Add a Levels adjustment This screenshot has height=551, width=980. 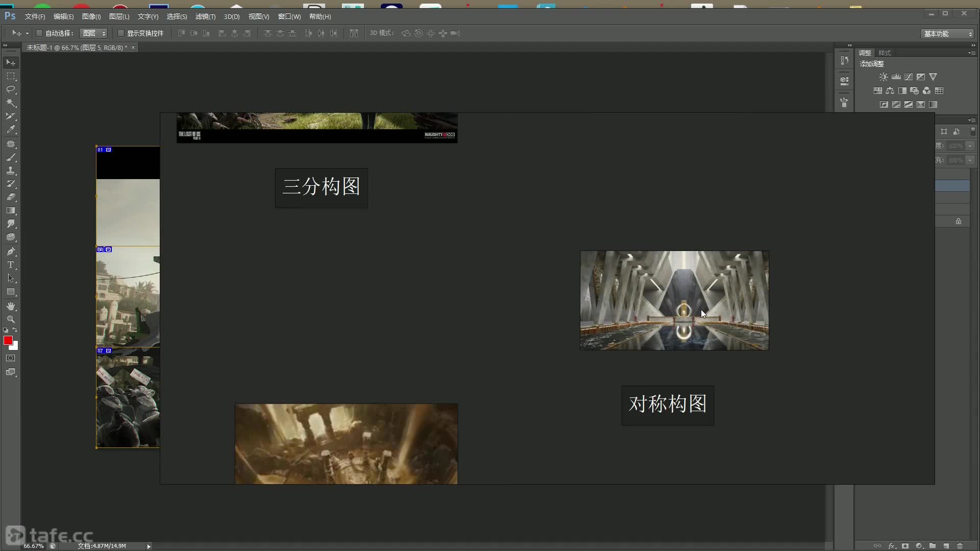pos(896,77)
